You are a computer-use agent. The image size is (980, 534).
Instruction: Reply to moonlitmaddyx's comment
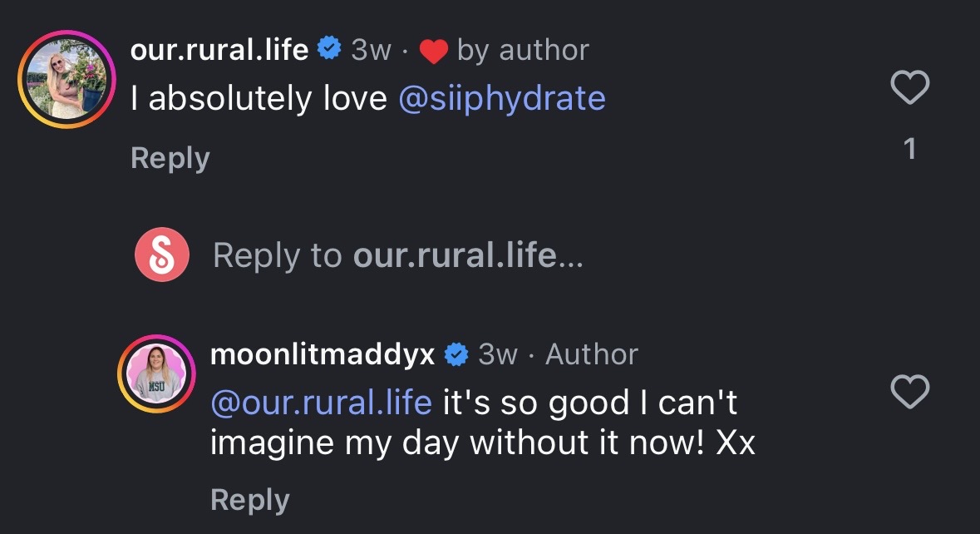[250, 499]
